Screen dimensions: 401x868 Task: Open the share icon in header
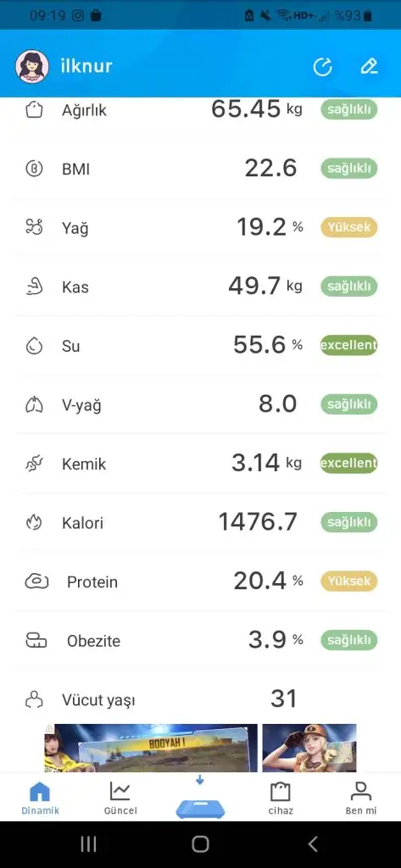(322, 66)
